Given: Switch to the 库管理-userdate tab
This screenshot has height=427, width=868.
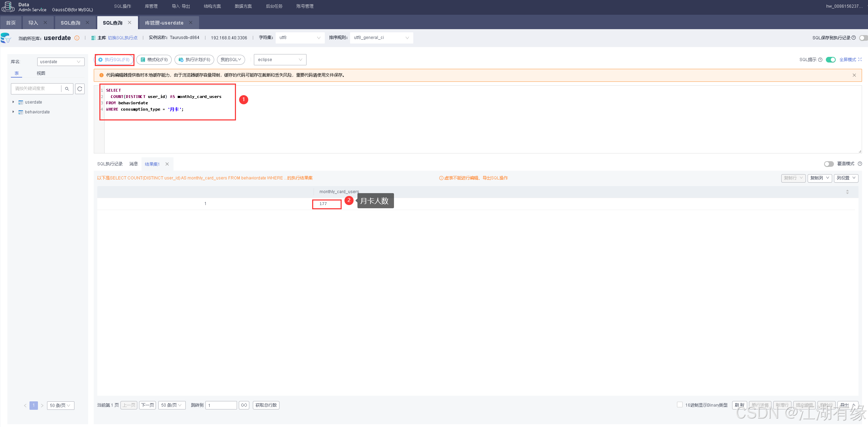Looking at the screenshot, I should (164, 23).
